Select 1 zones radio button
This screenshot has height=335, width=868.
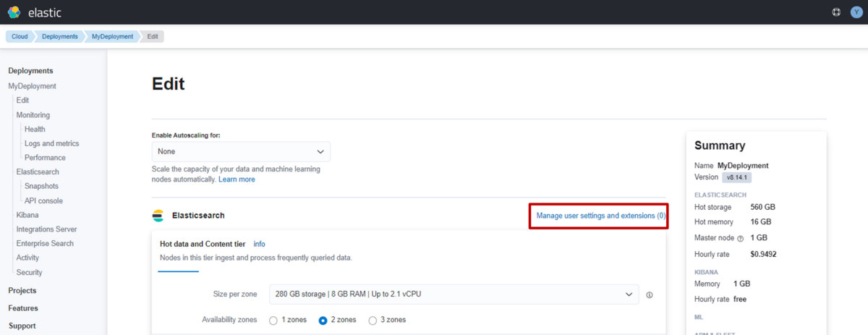(x=273, y=321)
